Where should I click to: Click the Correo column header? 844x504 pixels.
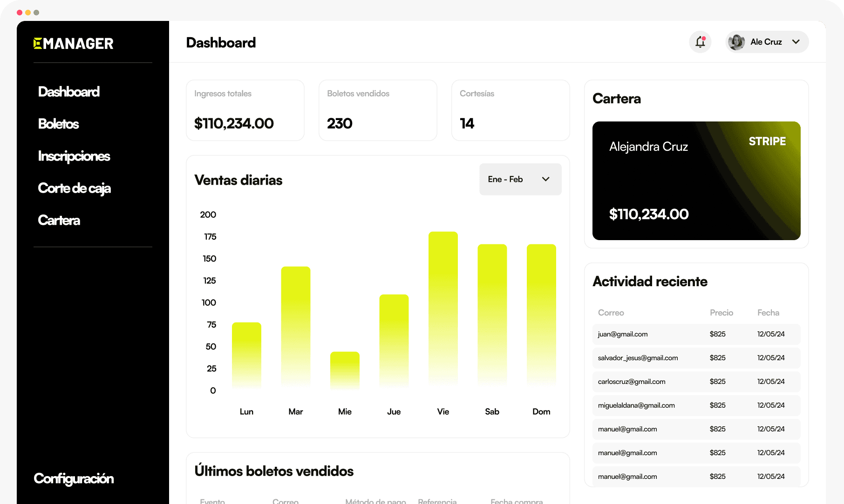click(611, 313)
